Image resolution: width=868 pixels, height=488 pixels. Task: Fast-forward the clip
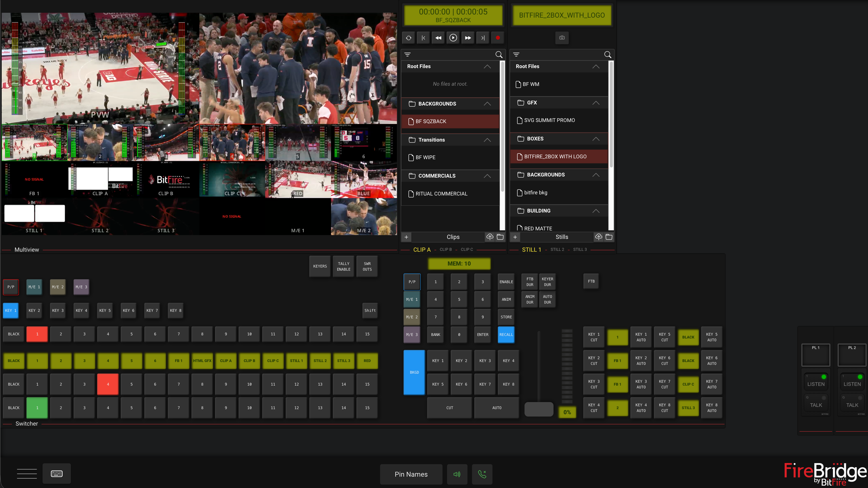coord(468,38)
